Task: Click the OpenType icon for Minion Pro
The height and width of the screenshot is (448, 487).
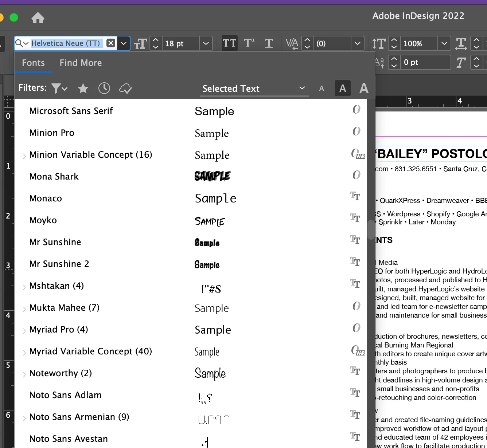Action: [356, 131]
